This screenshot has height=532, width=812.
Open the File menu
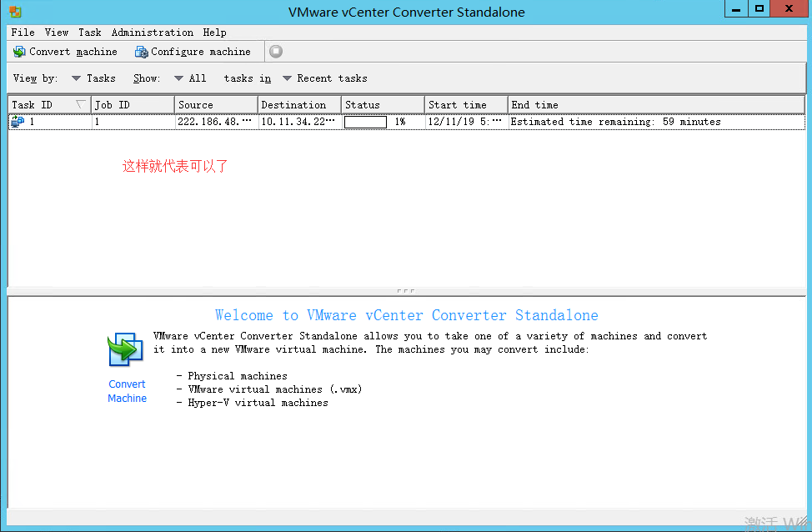point(23,33)
